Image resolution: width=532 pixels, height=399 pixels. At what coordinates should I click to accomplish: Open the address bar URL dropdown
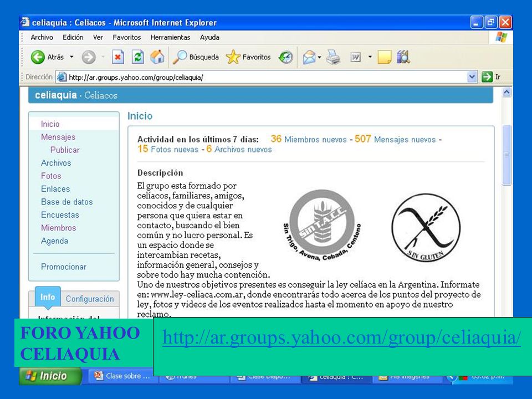[x=472, y=77]
